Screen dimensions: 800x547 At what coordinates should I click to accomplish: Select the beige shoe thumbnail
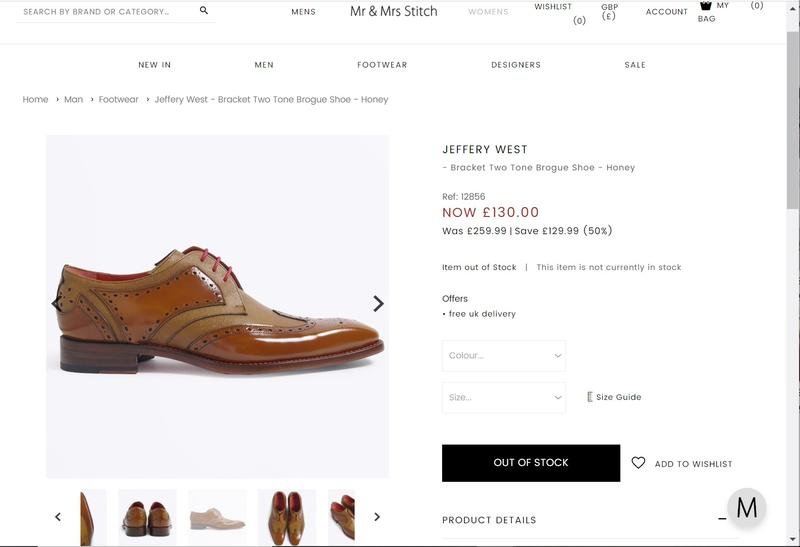pyautogui.click(x=217, y=517)
